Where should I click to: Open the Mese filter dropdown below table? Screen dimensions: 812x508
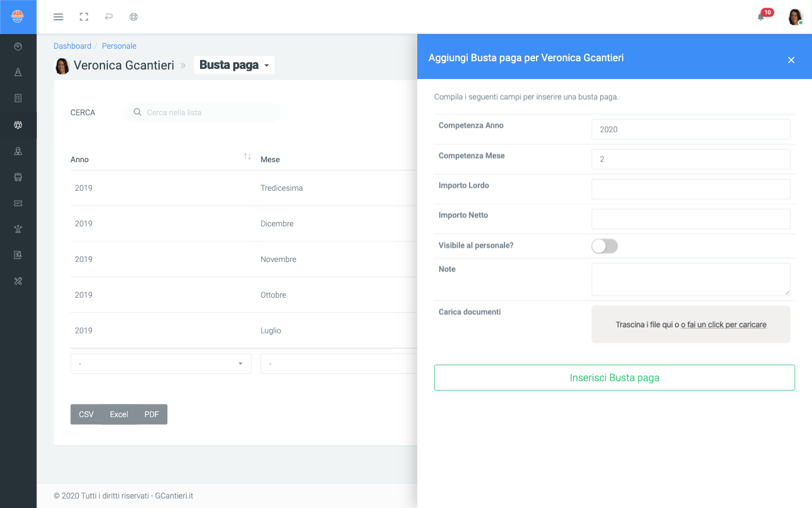click(338, 364)
